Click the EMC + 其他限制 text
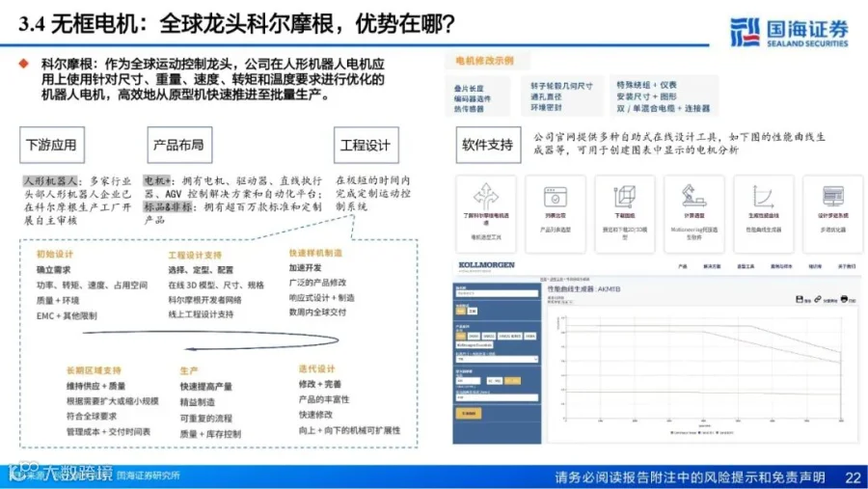Image resolution: width=868 pixels, height=489 pixels. [67, 315]
